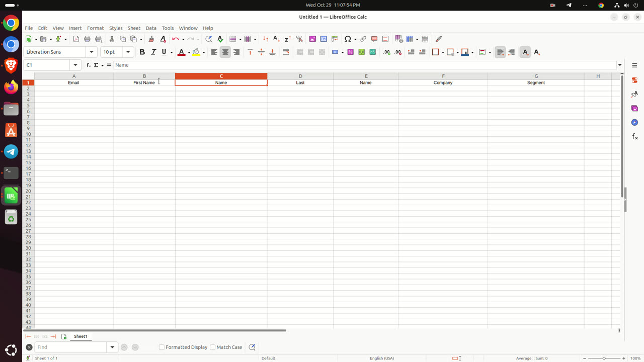Click the formula input line
Screen dimensions: 644x362
[365, 65]
